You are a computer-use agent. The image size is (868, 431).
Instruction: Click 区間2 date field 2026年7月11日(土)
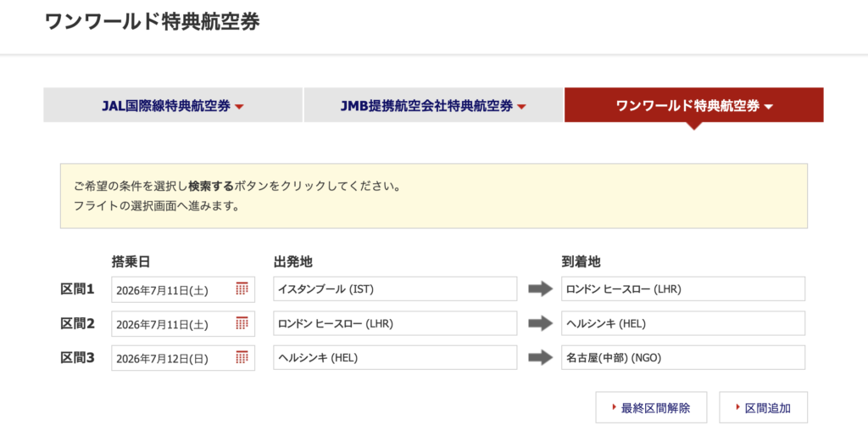coord(170,324)
